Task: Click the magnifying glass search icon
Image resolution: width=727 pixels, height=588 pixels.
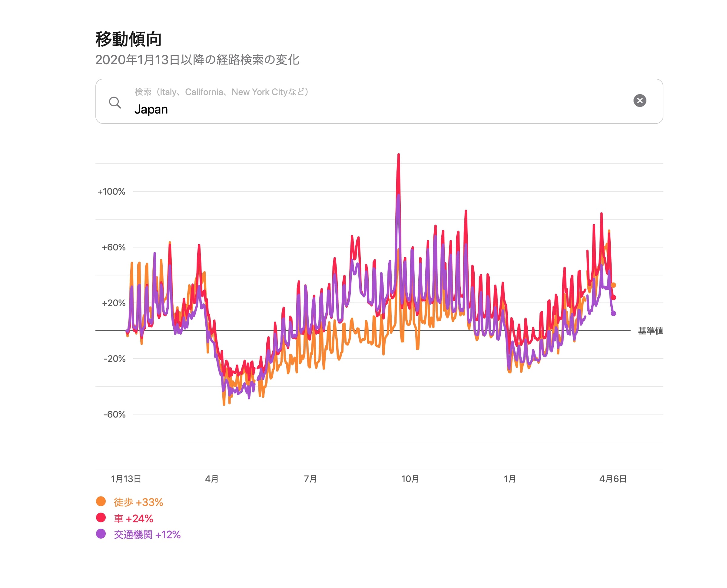Action: coord(115,102)
